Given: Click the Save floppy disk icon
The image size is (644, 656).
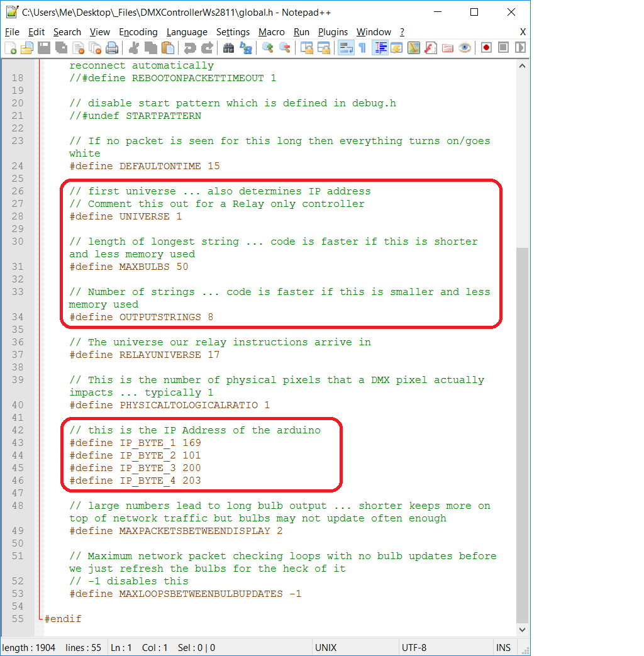Looking at the screenshot, I should 44,48.
